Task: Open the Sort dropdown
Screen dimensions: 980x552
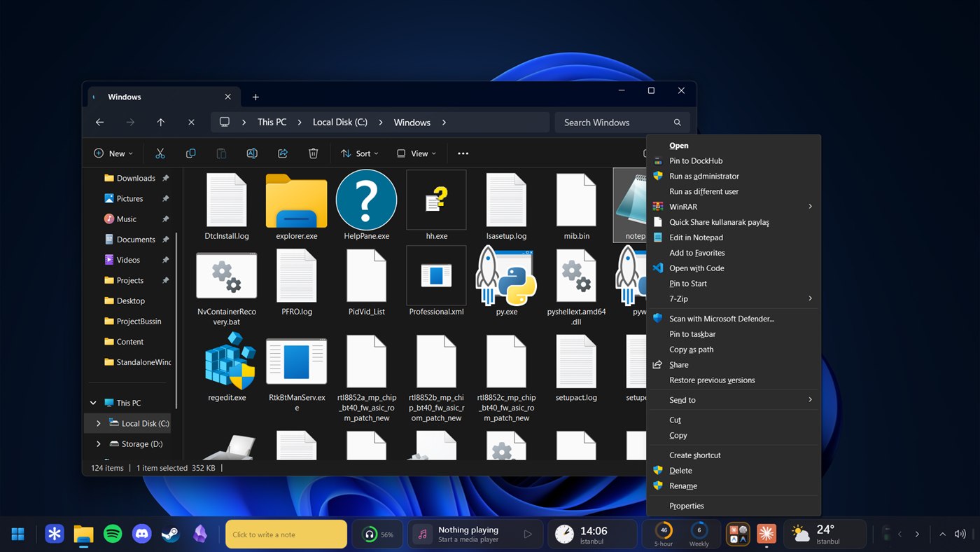Action: pos(360,153)
